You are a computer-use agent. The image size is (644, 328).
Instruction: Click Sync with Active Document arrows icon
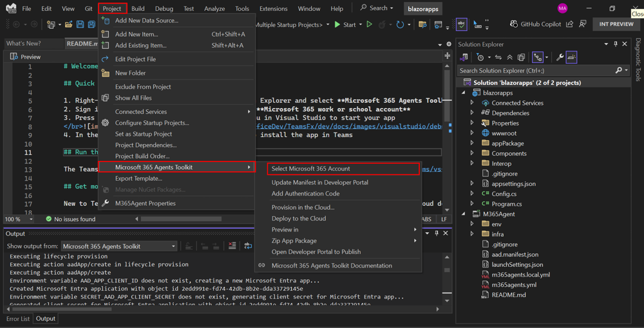[x=498, y=57]
